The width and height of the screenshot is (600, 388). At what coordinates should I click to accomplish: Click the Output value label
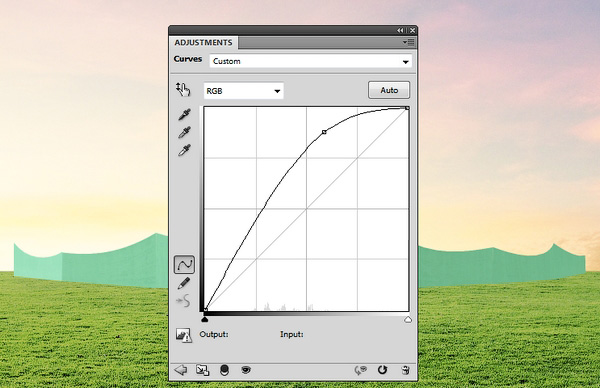214,334
